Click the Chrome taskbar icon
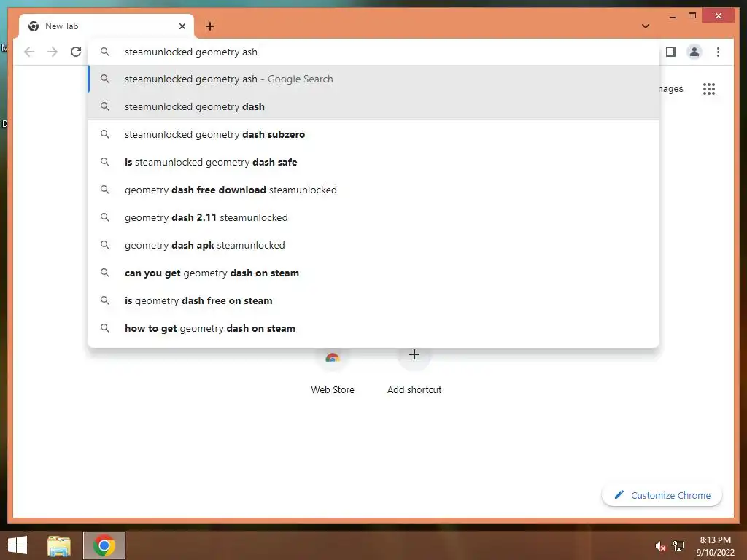 (104, 545)
